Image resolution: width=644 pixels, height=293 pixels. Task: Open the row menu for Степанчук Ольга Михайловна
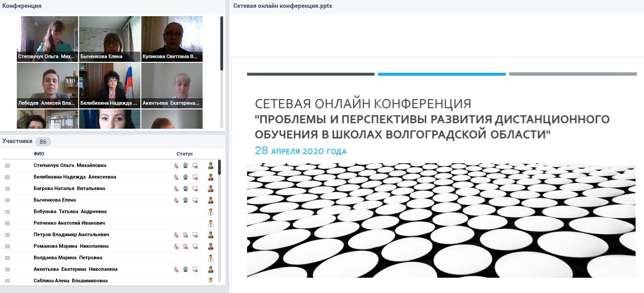pyautogui.click(x=7, y=166)
